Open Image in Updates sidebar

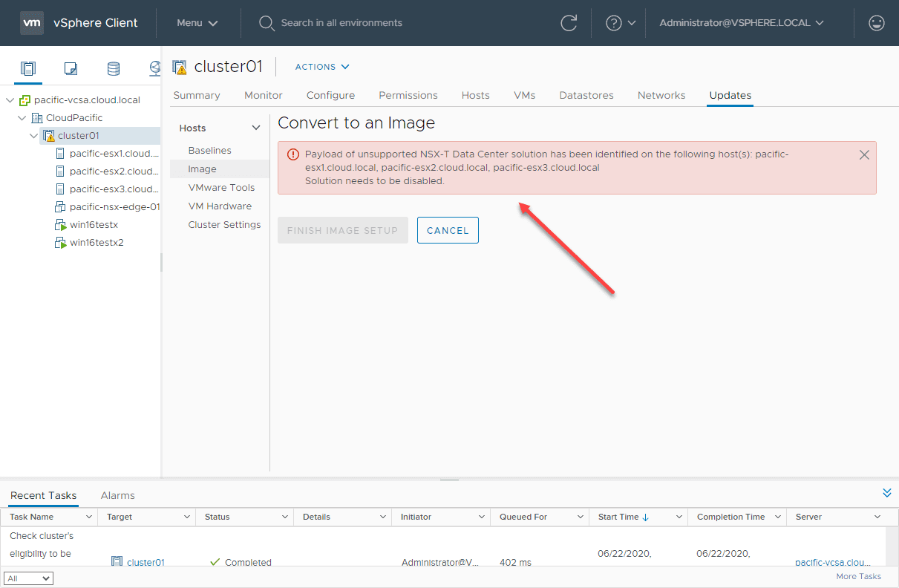pos(203,169)
